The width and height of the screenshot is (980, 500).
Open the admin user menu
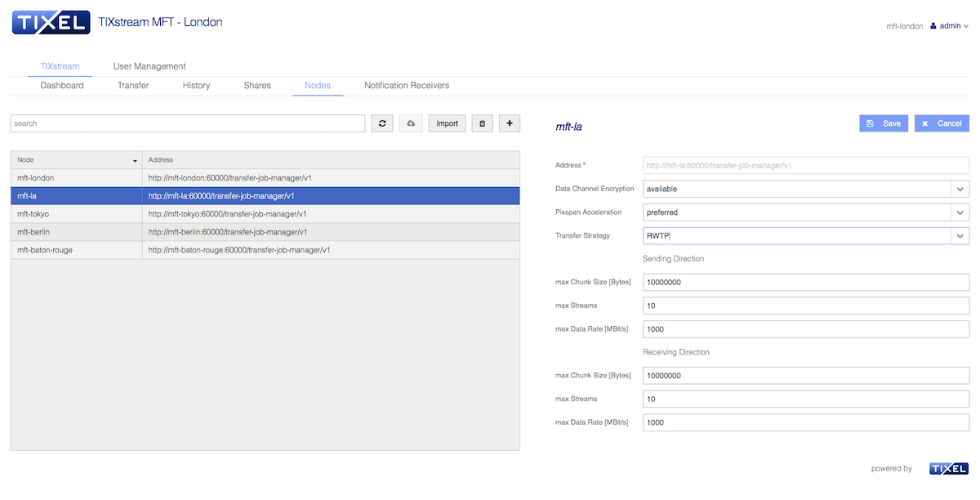point(949,26)
